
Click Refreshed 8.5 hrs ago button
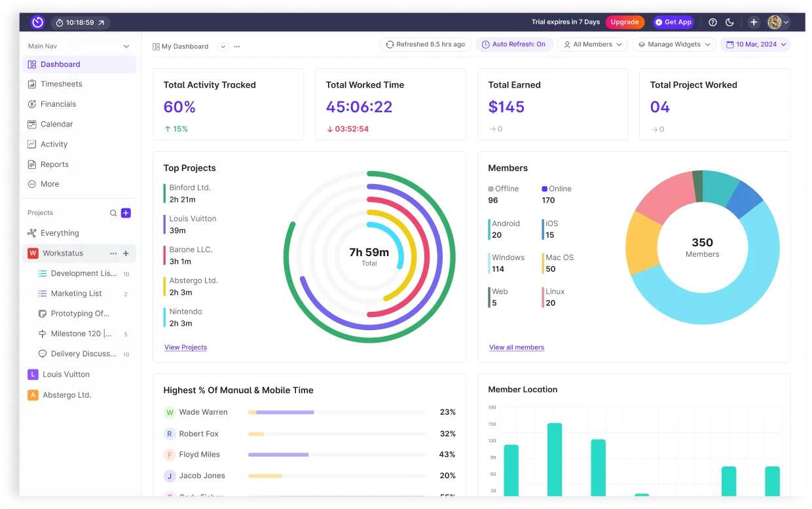(x=425, y=45)
